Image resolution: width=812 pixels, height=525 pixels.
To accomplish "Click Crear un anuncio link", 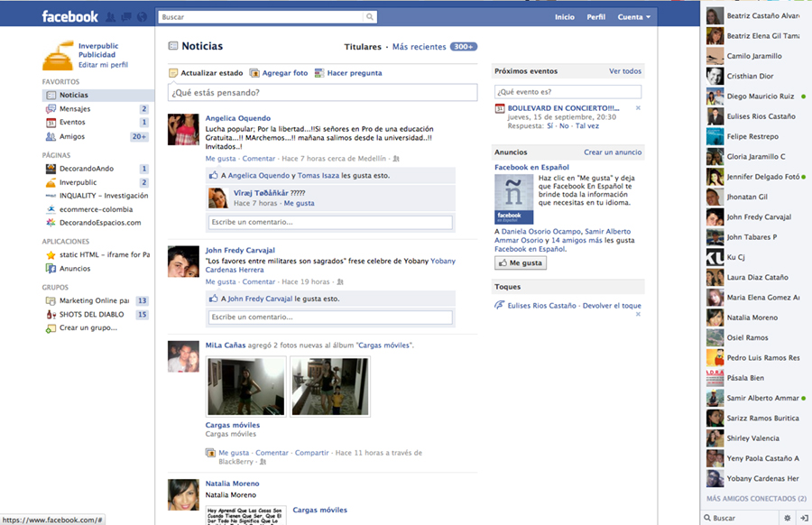I will [613, 152].
